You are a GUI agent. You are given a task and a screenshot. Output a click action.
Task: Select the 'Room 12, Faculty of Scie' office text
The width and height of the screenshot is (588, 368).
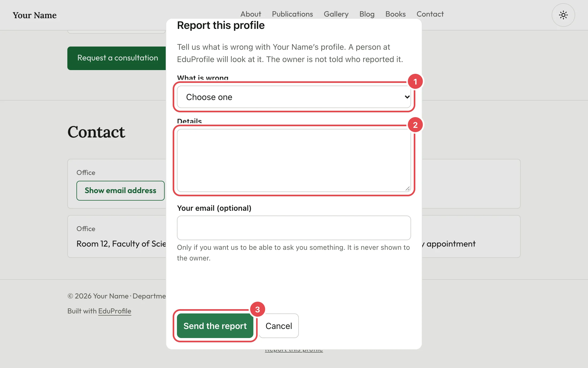pyautogui.click(x=121, y=244)
